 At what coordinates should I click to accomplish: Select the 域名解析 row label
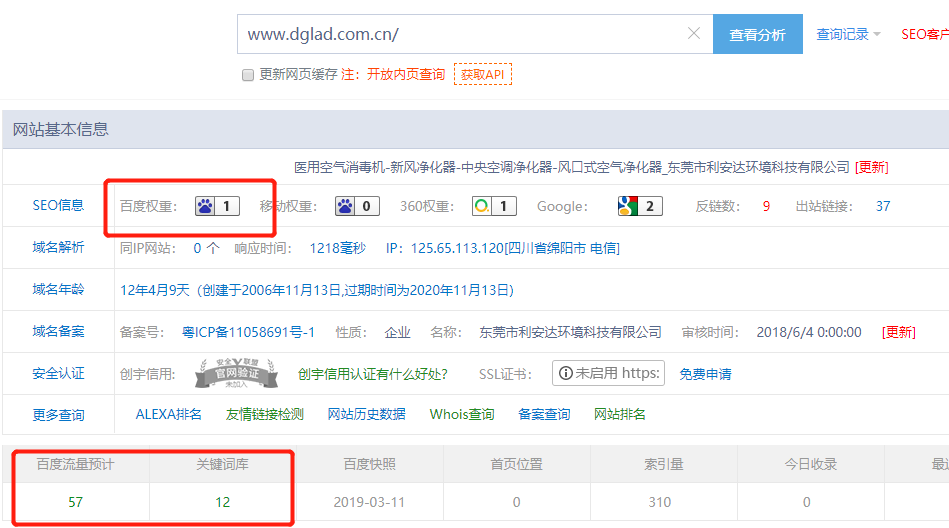coord(58,247)
